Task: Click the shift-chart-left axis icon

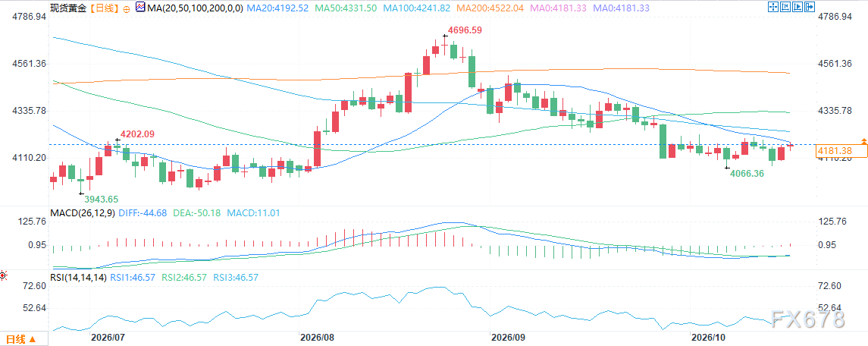Action: (x=785, y=7)
